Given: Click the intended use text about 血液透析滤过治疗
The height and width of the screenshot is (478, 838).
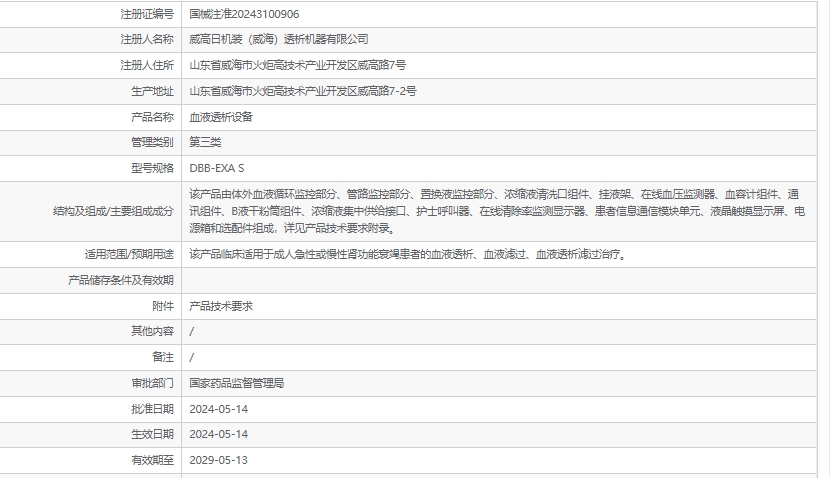Looking at the screenshot, I should tap(410, 254).
